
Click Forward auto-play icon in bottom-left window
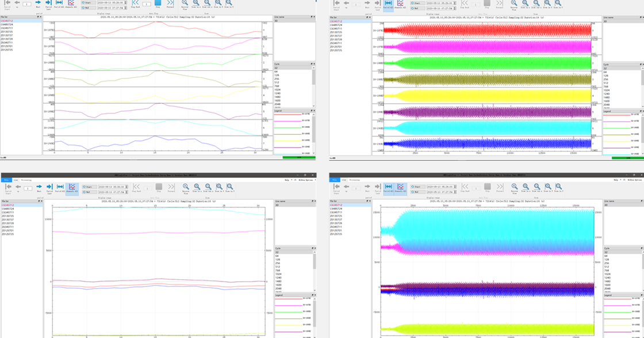click(x=171, y=187)
